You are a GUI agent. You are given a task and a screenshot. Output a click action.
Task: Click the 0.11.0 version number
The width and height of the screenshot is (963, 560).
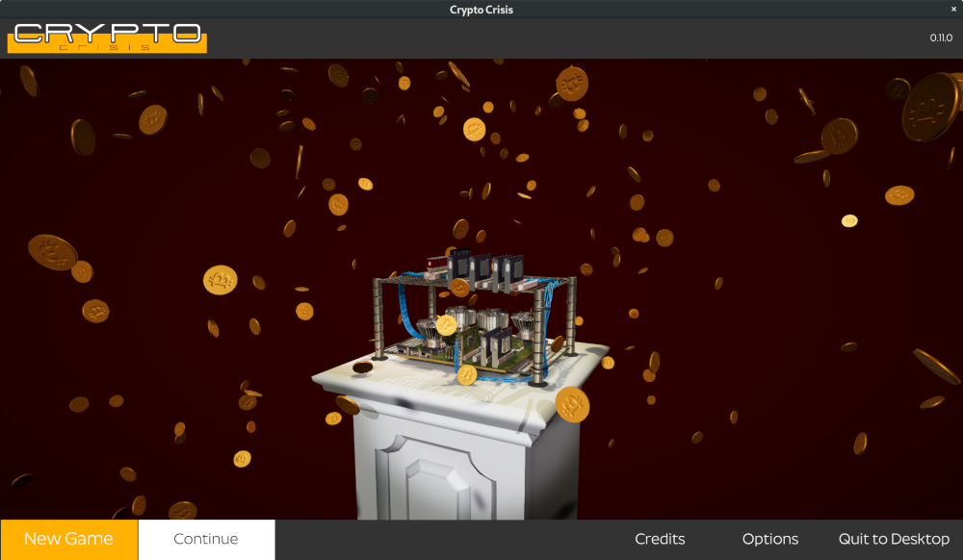(x=940, y=38)
